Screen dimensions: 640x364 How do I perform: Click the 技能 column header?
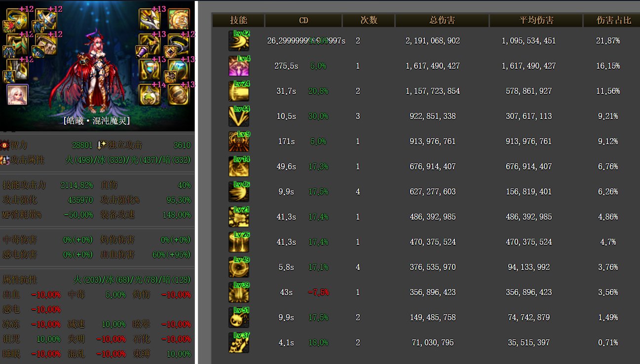click(x=239, y=20)
